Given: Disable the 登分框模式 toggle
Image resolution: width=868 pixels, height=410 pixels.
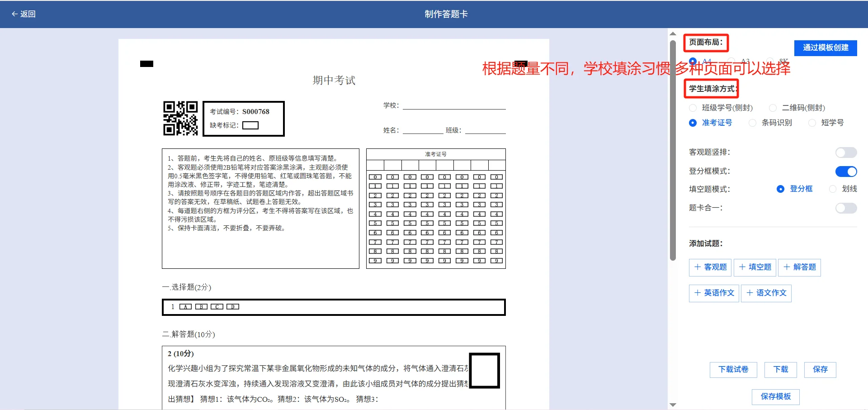Looking at the screenshot, I should tap(846, 172).
